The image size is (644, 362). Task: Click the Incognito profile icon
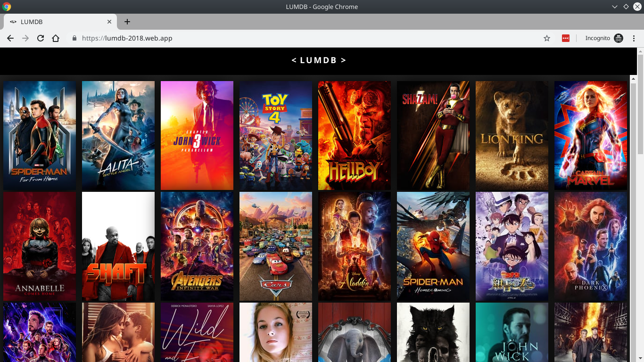(x=619, y=38)
